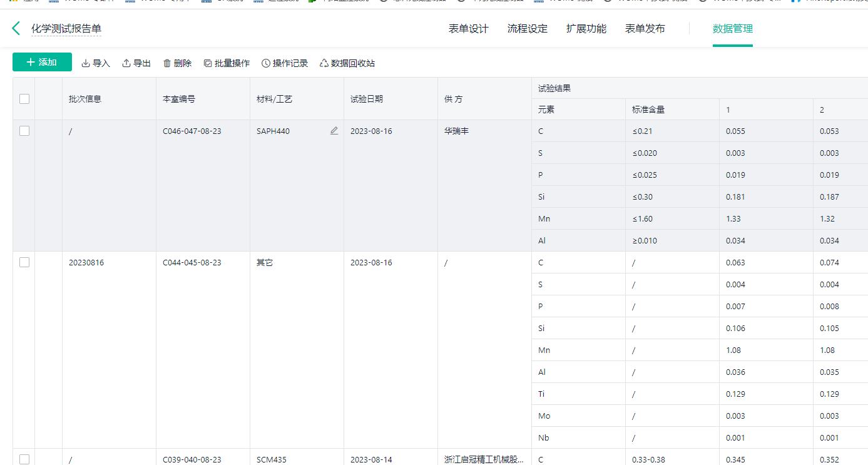Switch to the 表单设计 tab

[468, 28]
